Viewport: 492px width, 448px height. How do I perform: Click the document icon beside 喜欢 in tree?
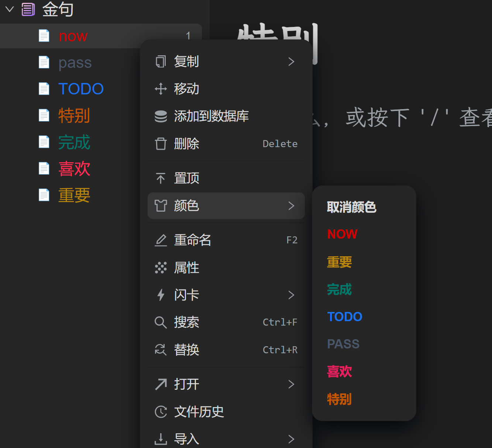(x=44, y=169)
